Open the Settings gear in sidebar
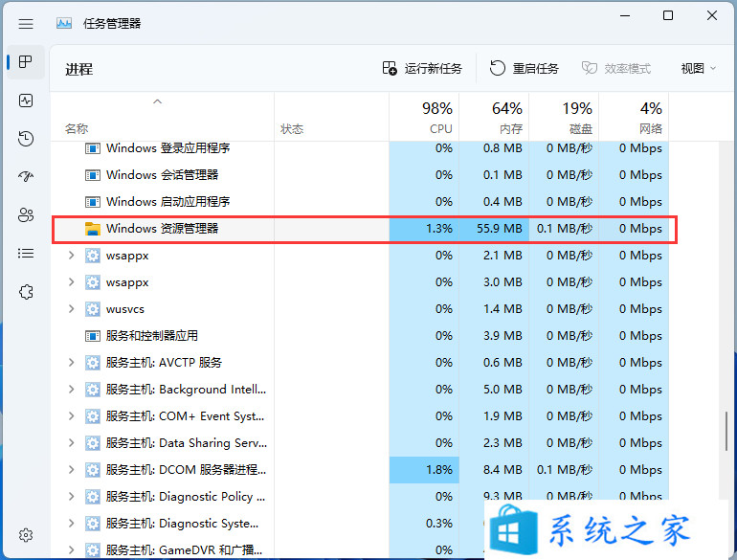Viewport: 737px width, 560px height. (x=26, y=535)
